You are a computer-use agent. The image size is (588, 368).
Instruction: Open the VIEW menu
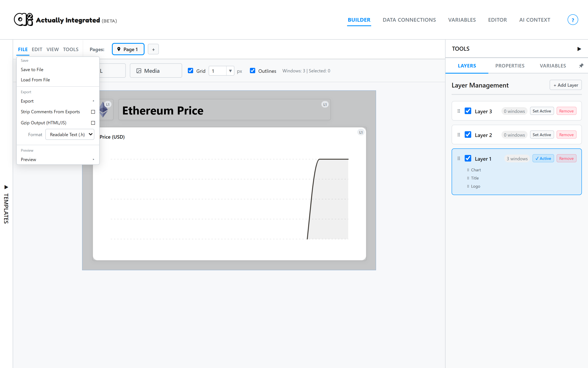(x=52, y=49)
